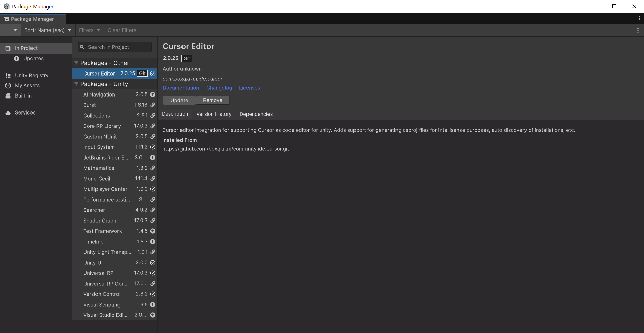Open the toolbar three-dot options menu
Screen dimensions: 644x333
click(x=638, y=30)
